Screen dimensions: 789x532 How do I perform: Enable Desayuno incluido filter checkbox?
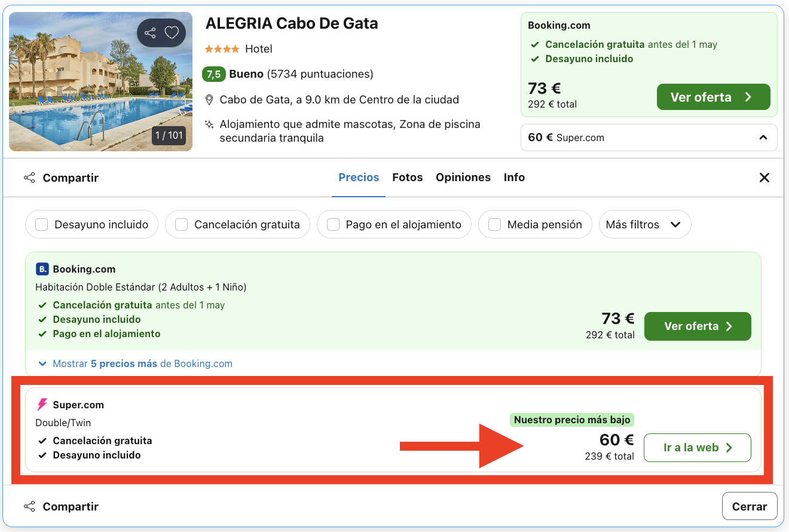coord(42,225)
